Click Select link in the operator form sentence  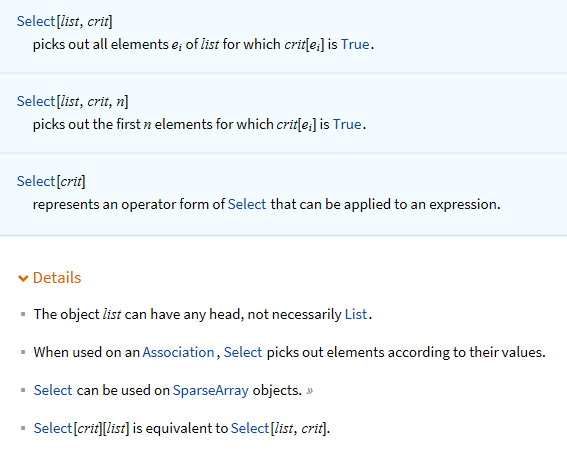[247, 204]
